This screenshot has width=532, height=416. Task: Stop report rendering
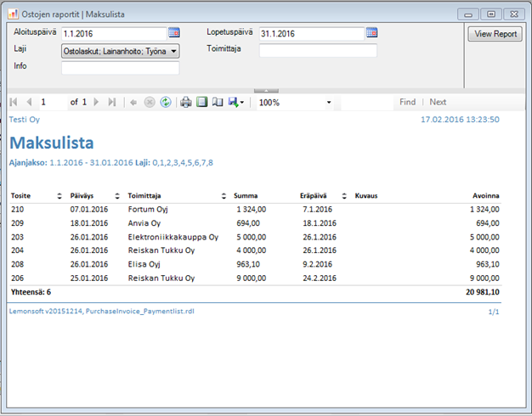point(150,102)
